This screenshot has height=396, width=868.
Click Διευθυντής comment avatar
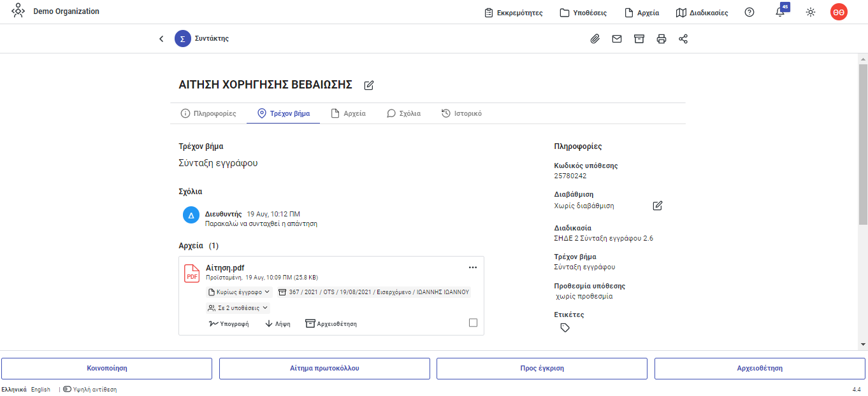pyautogui.click(x=191, y=215)
